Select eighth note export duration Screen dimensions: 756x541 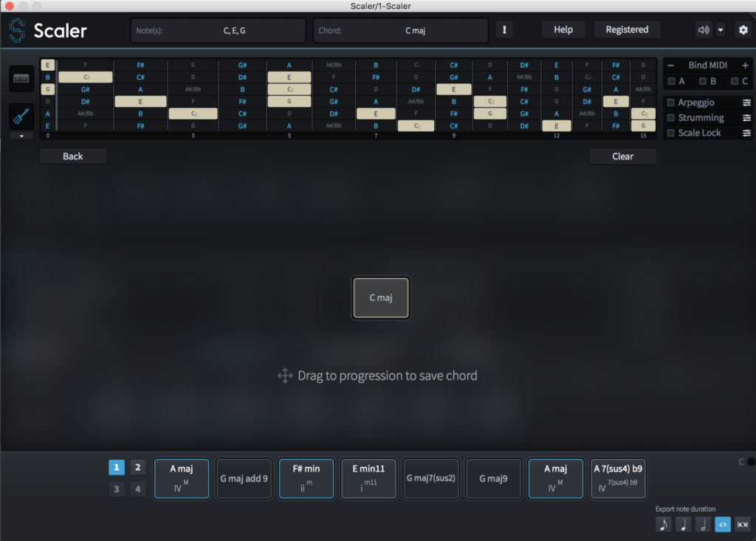(x=663, y=524)
